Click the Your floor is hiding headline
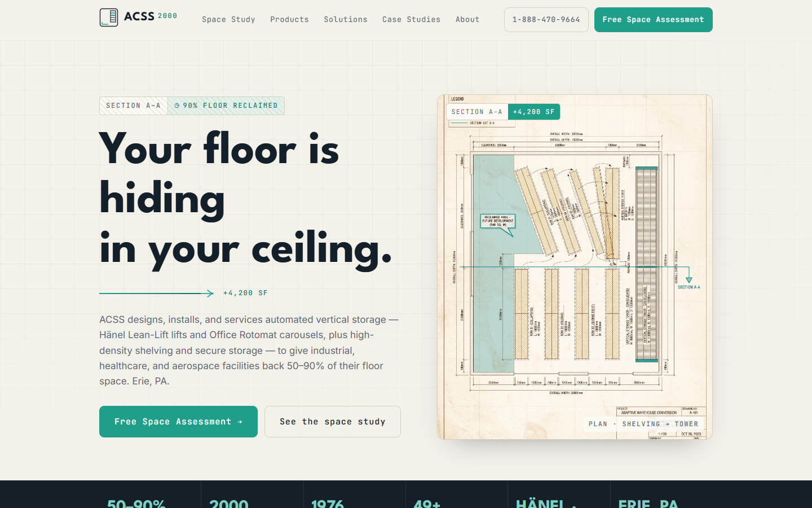 click(246, 199)
